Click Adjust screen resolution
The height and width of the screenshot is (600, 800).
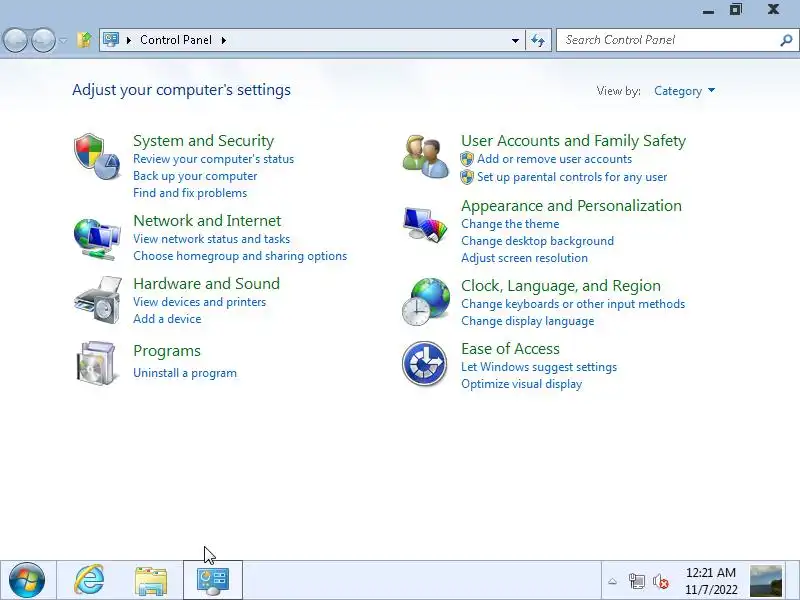click(524, 258)
